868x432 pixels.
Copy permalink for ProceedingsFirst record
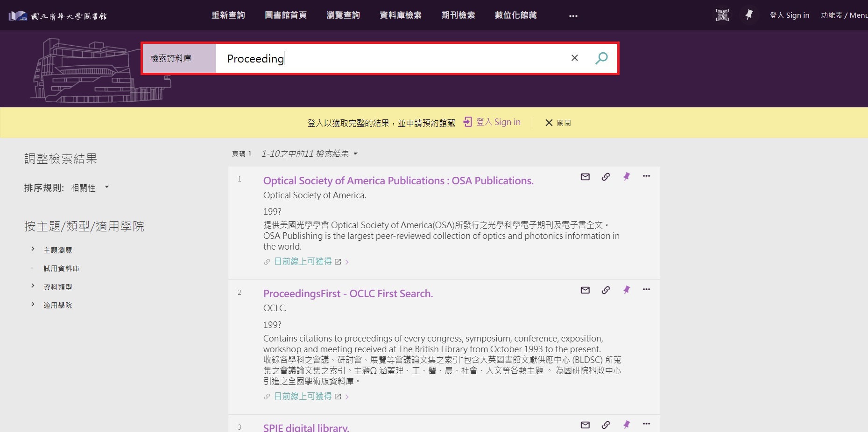click(606, 290)
